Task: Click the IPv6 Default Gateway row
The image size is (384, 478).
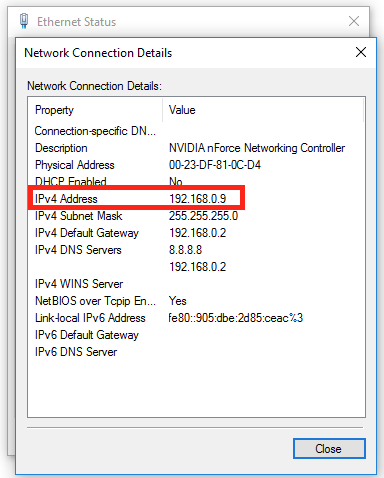Action: coord(197,335)
